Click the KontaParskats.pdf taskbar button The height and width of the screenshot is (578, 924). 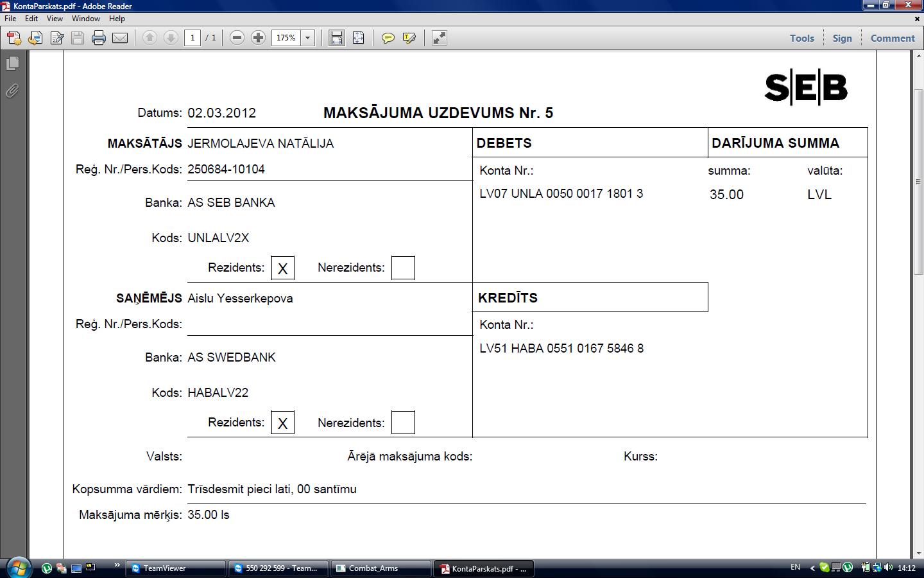click(484, 568)
